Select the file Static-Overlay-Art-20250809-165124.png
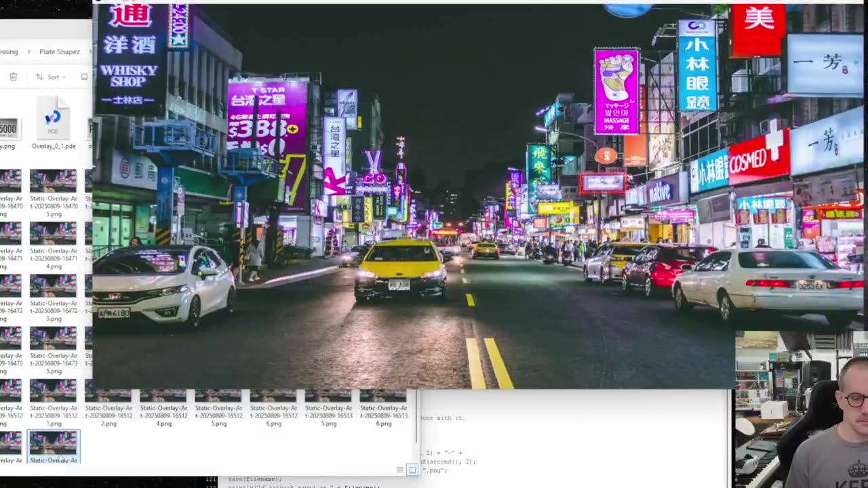The width and height of the screenshot is (868, 488). (163, 408)
